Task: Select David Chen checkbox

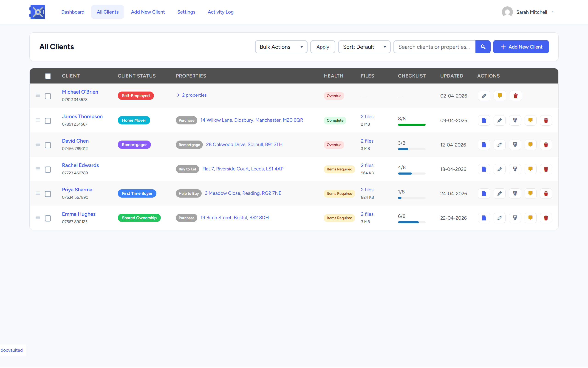Action: [x=48, y=145]
